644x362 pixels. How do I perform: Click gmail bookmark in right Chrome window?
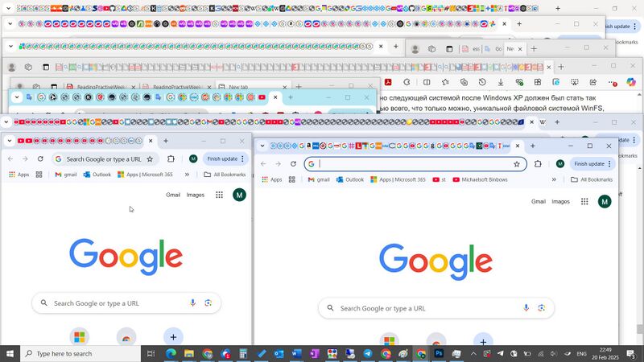tap(319, 179)
